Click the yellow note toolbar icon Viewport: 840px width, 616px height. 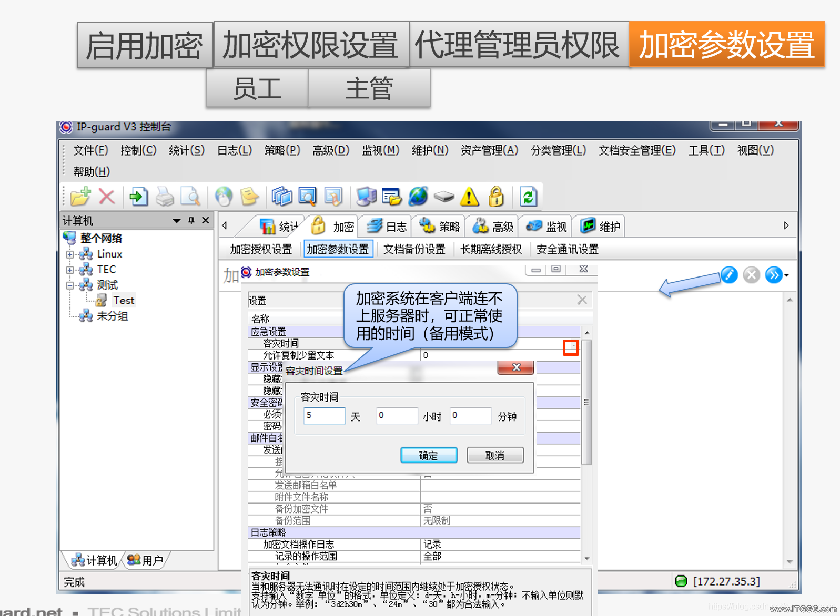(x=249, y=197)
